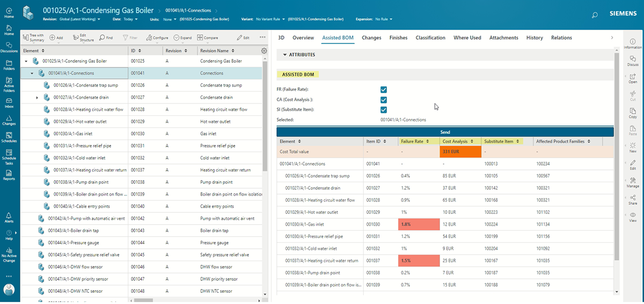The image size is (644, 304).
Task: Open Discussions in the left sidebar
Action: pyautogui.click(x=9, y=47)
